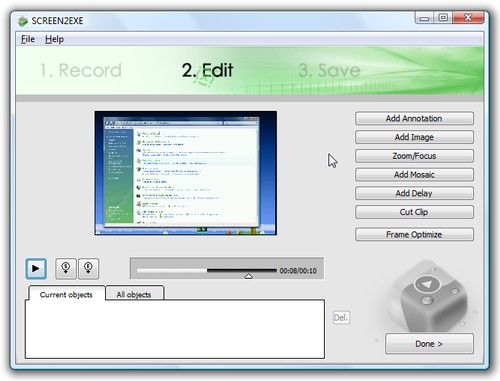This screenshot has width=500, height=381.
Task: Switch to the All objects tab
Action: (x=134, y=294)
